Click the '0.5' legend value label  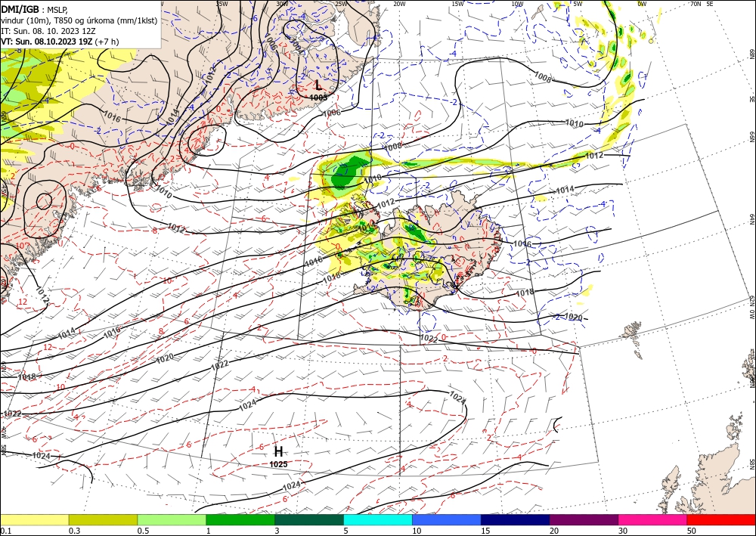pos(143,531)
